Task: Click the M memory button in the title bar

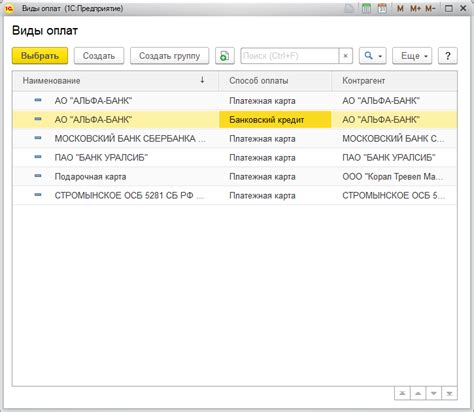Action: click(x=400, y=8)
